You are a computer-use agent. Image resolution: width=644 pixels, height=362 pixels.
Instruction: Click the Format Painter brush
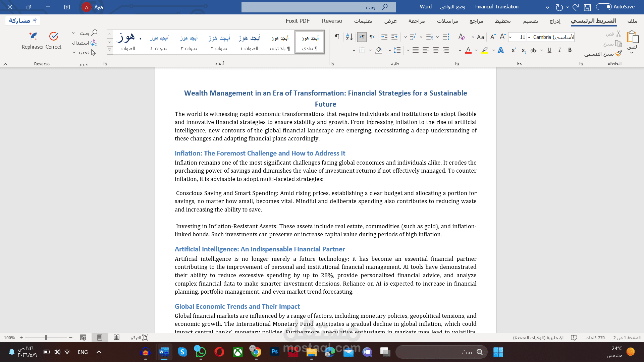[619, 54]
